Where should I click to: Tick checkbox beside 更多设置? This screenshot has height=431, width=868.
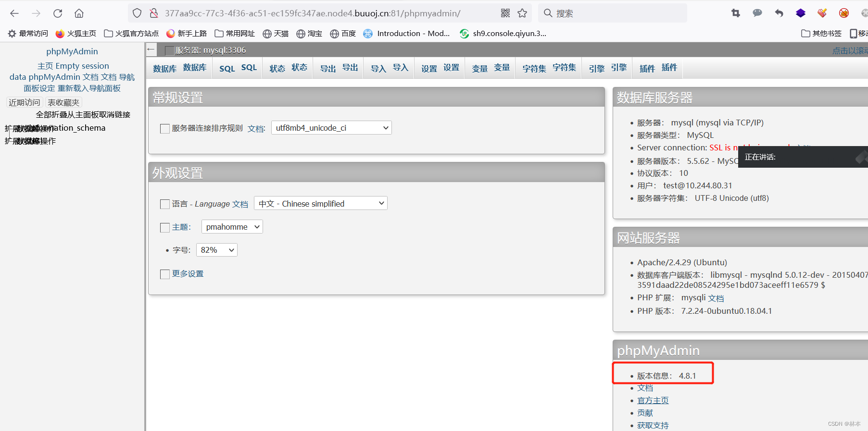click(165, 274)
